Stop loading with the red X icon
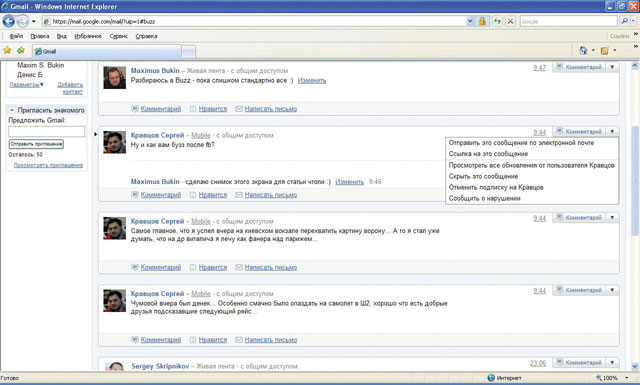This screenshot has width=640, height=385. 510,21
